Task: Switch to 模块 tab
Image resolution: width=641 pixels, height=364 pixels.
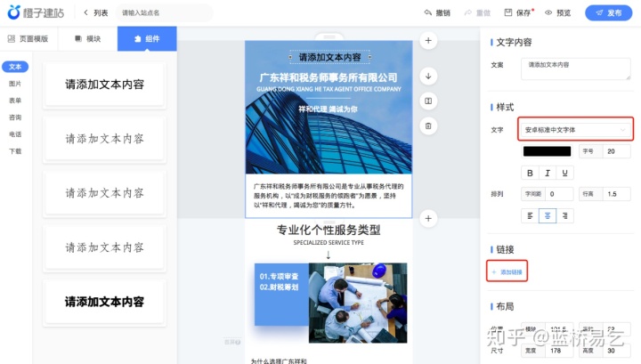Action: click(x=87, y=39)
